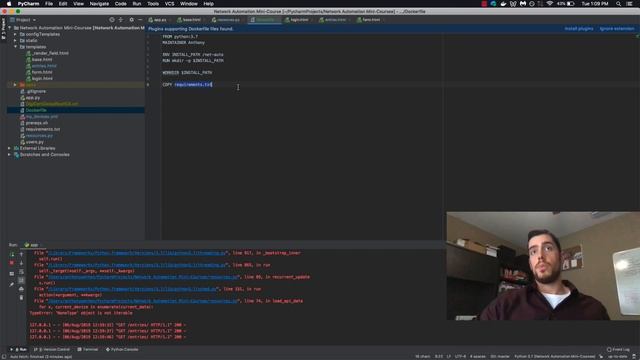The width and height of the screenshot is (640, 360).
Task: Select login.html in project tree
Action: click(39, 78)
